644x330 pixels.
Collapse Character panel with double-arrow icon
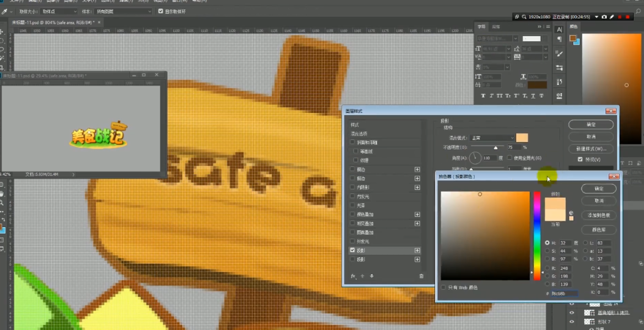(540, 27)
